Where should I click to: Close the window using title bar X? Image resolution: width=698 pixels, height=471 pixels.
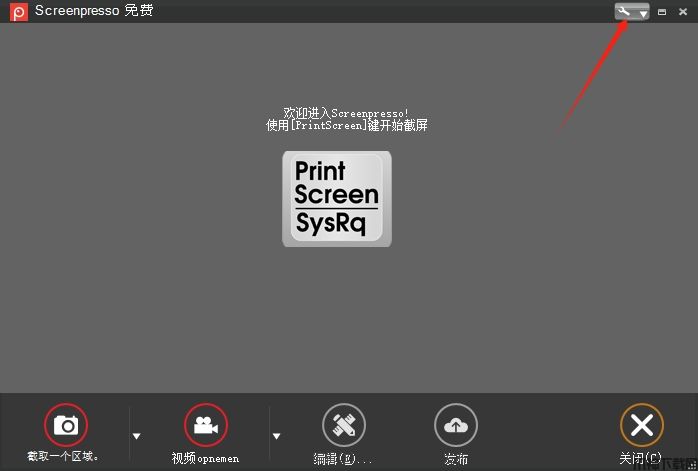(x=683, y=12)
